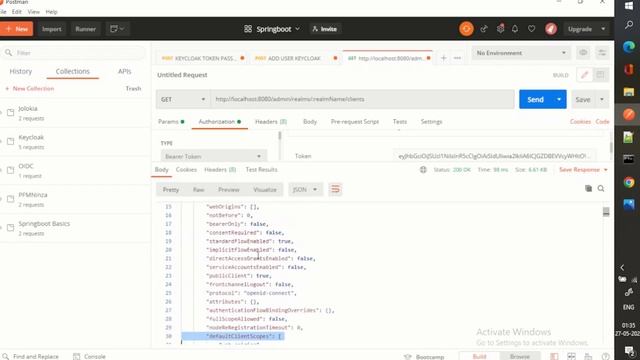Click the orange sync icon in header
Image resolution: width=640 pixels, height=360 pixels.
(466, 29)
